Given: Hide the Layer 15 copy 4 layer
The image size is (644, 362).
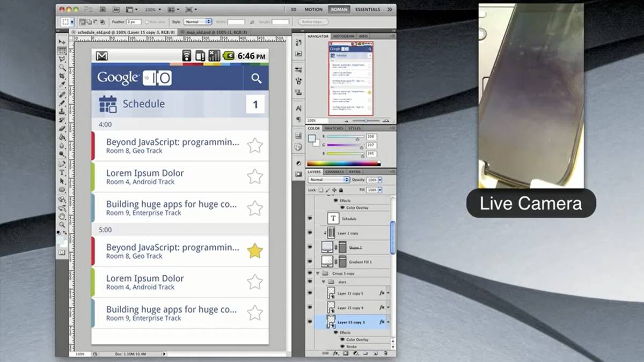Looking at the screenshot, I should [310, 307].
